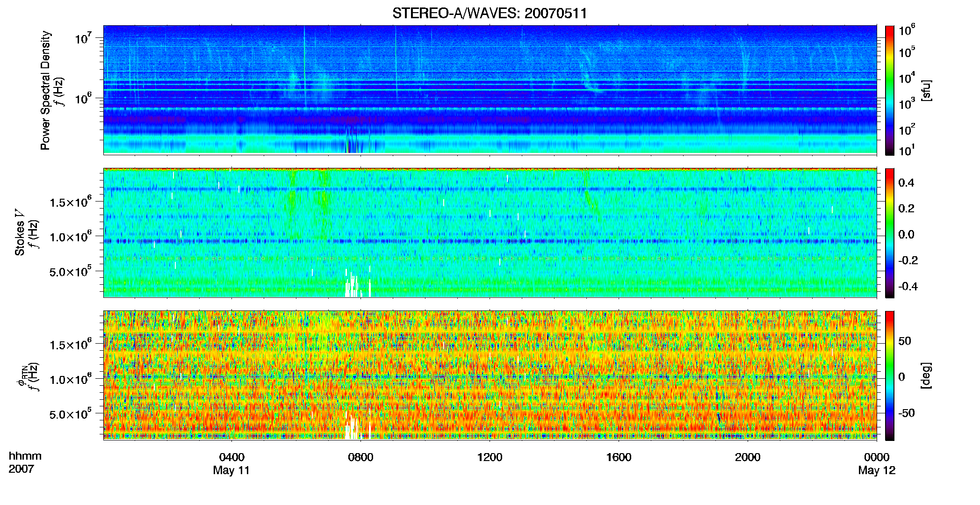The width and height of the screenshot is (980, 505).
Task: Select the 0800 time tick label
Action: pos(361,457)
